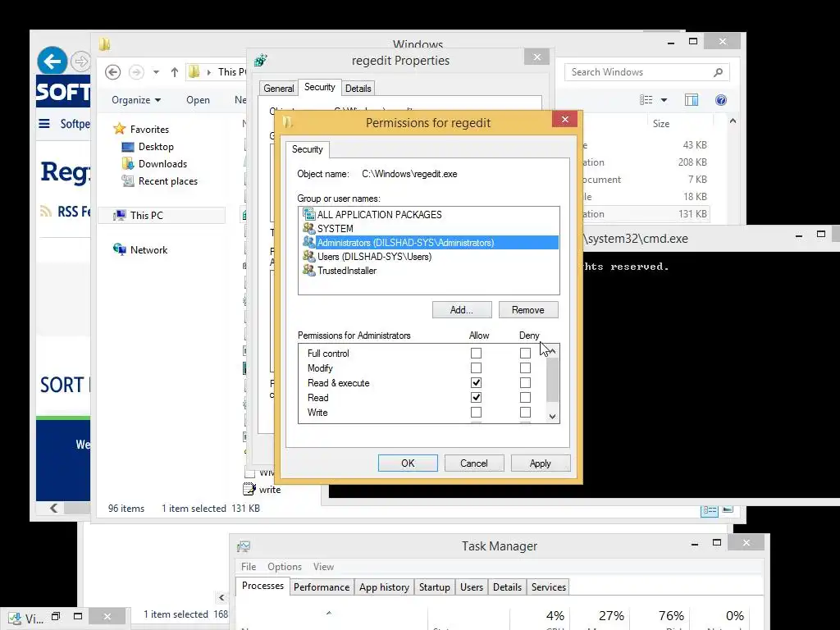
Task: Check Deny for Full control
Action: click(525, 353)
